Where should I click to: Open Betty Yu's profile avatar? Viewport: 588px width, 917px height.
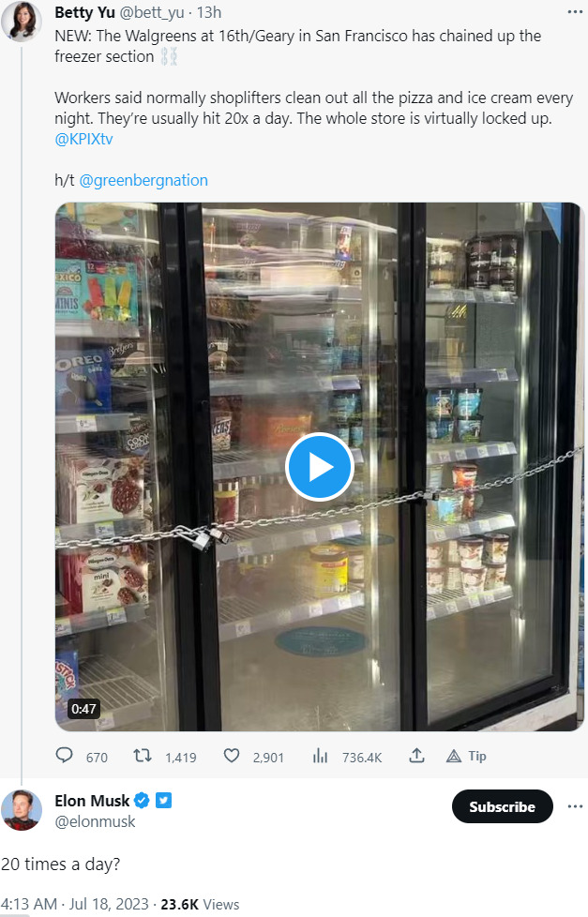pos(22,22)
